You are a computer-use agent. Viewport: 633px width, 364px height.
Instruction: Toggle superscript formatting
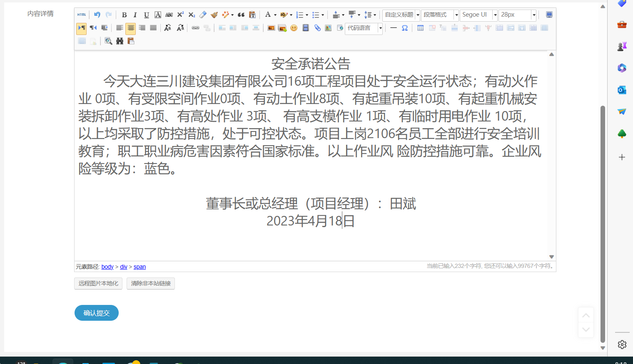180,15
